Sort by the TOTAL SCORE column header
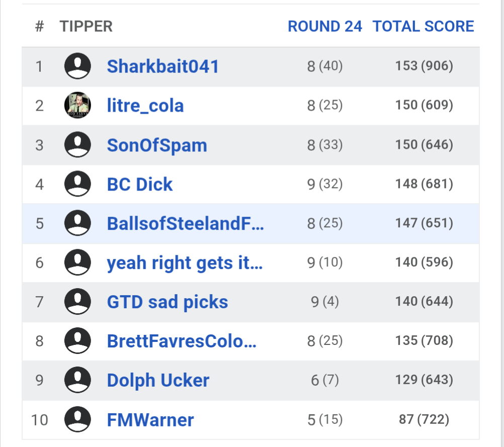Screen dimensions: 504x447 423,27
